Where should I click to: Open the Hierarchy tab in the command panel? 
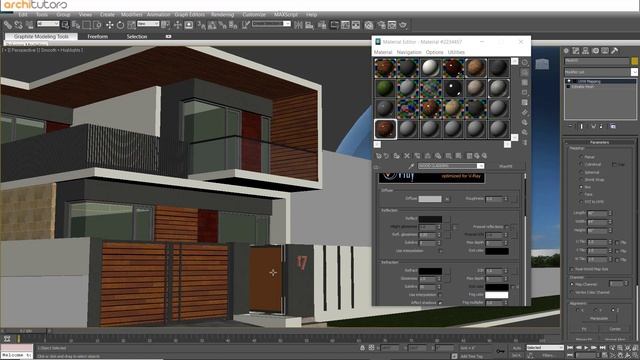pyautogui.click(x=585, y=51)
